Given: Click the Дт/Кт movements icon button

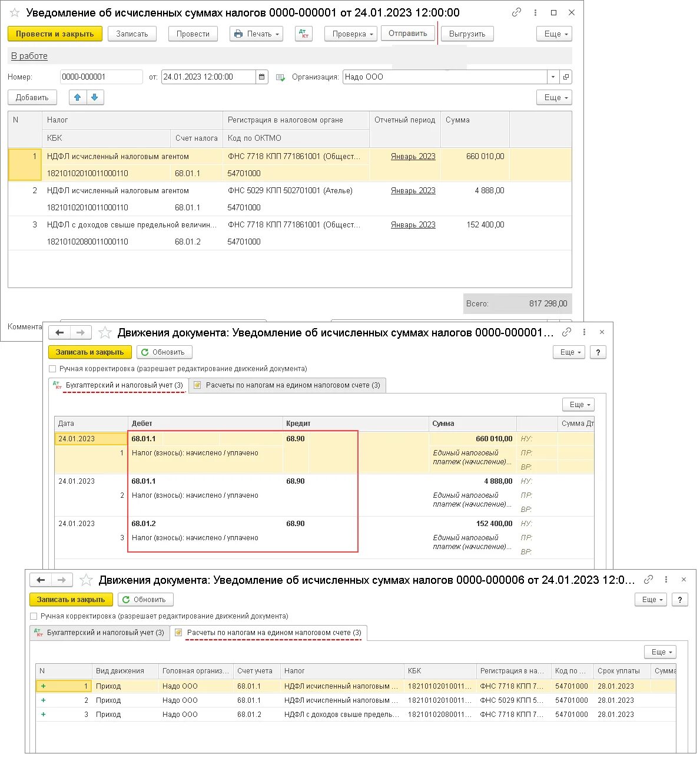Looking at the screenshot, I should (x=304, y=34).
